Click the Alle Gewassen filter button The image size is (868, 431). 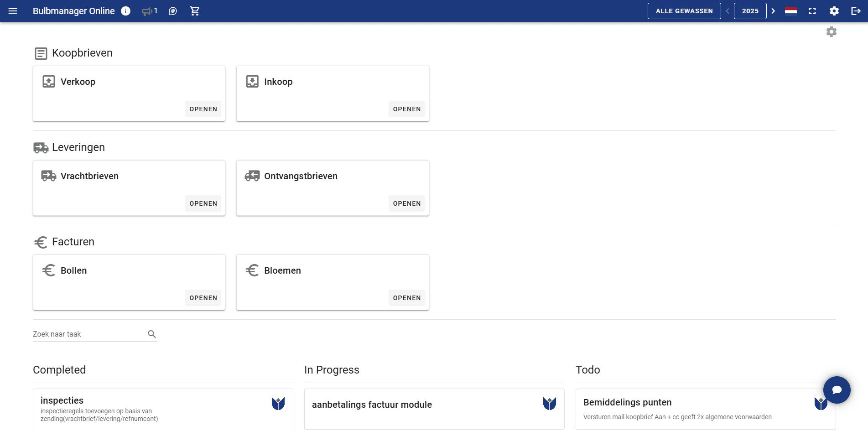(684, 11)
